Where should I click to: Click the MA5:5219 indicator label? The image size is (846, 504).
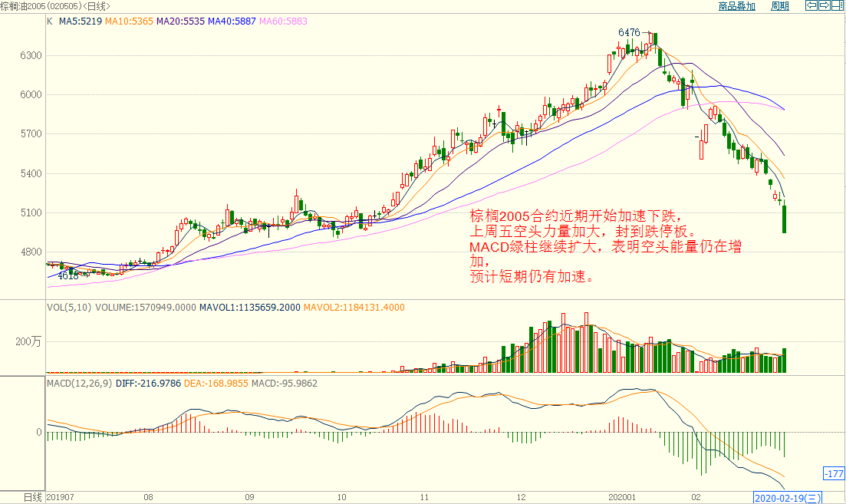pyautogui.click(x=80, y=21)
